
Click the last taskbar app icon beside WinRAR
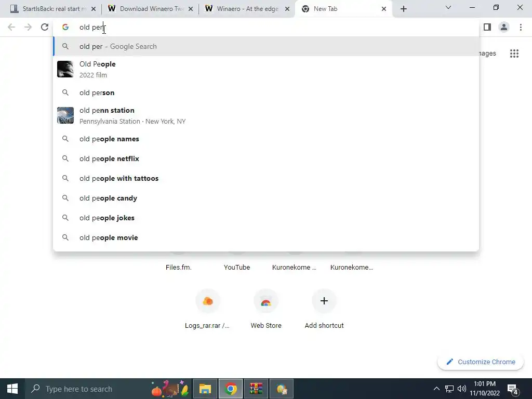(282, 389)
